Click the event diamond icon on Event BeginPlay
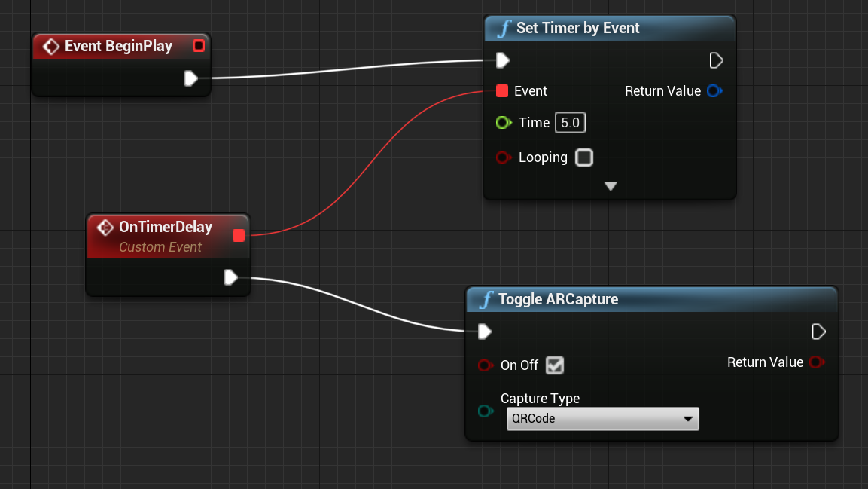 (x=50, y=45)
